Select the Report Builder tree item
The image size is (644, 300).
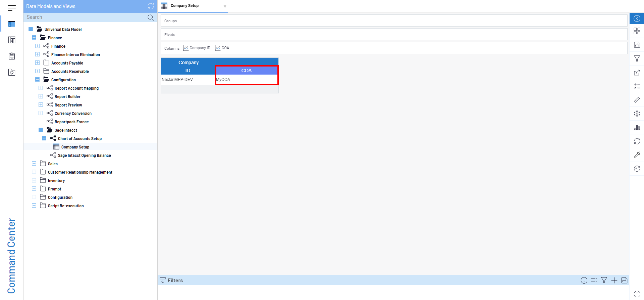(x=67, y=97)
